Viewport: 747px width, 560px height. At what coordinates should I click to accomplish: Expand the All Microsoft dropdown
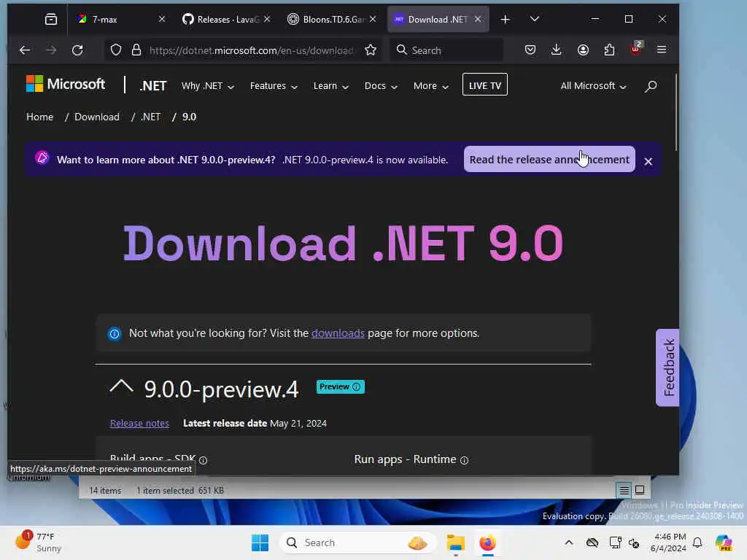(x=593, y=86)
